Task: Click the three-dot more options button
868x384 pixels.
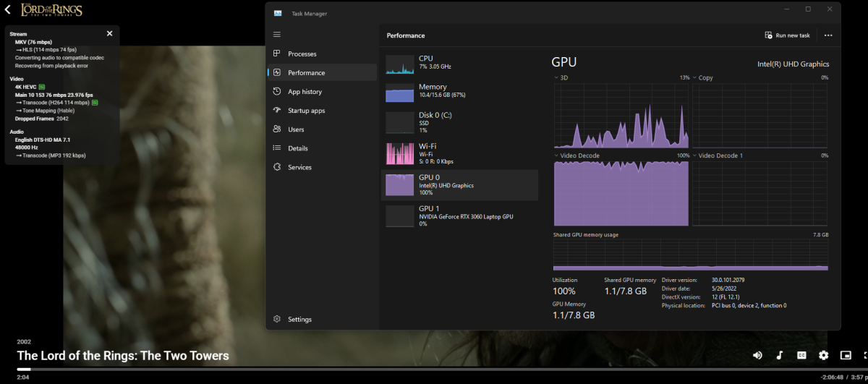Action: [828, 35]
